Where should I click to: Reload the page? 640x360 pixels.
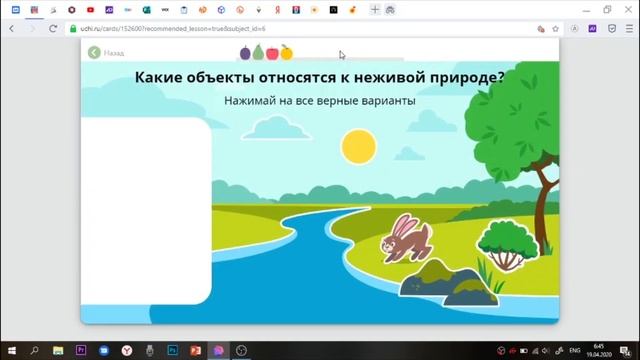pyautogui.click(x=53, y=29)
